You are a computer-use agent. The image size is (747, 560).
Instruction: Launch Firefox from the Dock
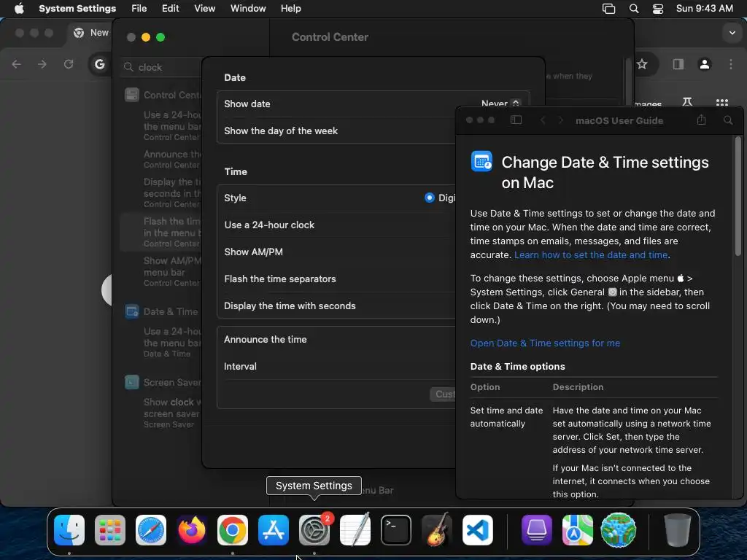[x=192, y=530]
